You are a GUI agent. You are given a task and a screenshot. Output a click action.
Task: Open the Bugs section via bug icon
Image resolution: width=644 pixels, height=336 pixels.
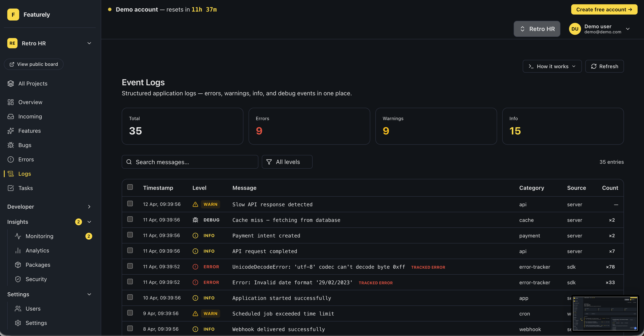[10, 145]
